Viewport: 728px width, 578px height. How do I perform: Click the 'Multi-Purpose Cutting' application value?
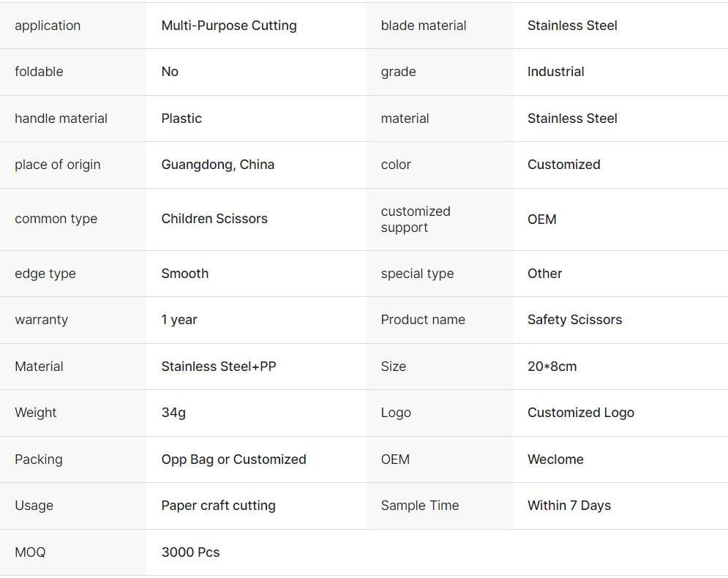click(229, 26)
